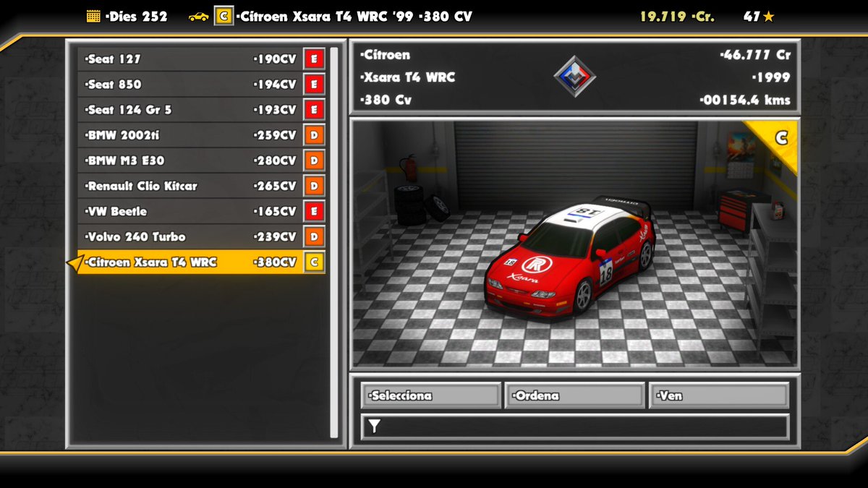Click class E badge on Seat 127 row
Screen dimensions: 868x488
(314, 59)
